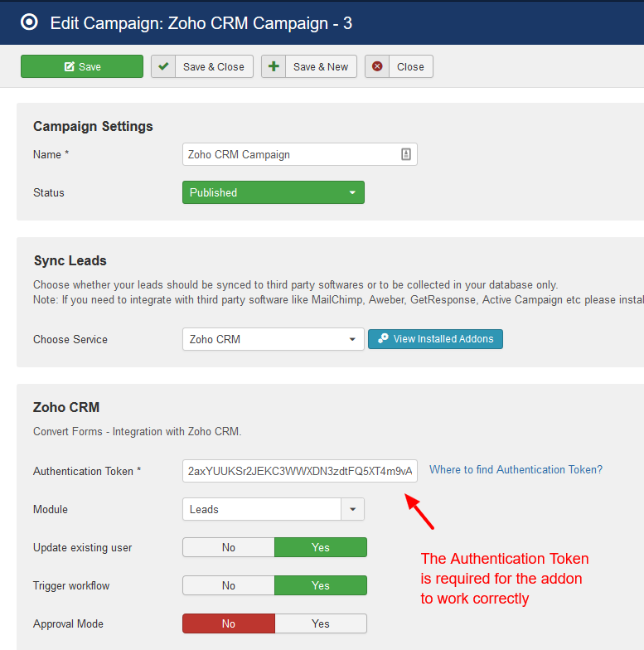Click the Authentication Token input field
Image resolution: width=644 pixels, height=650 pixels.
(300, 471)
